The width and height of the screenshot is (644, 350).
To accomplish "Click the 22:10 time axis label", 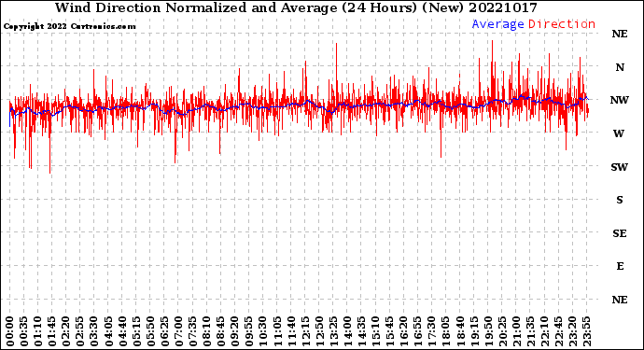I will click(544, 331).
